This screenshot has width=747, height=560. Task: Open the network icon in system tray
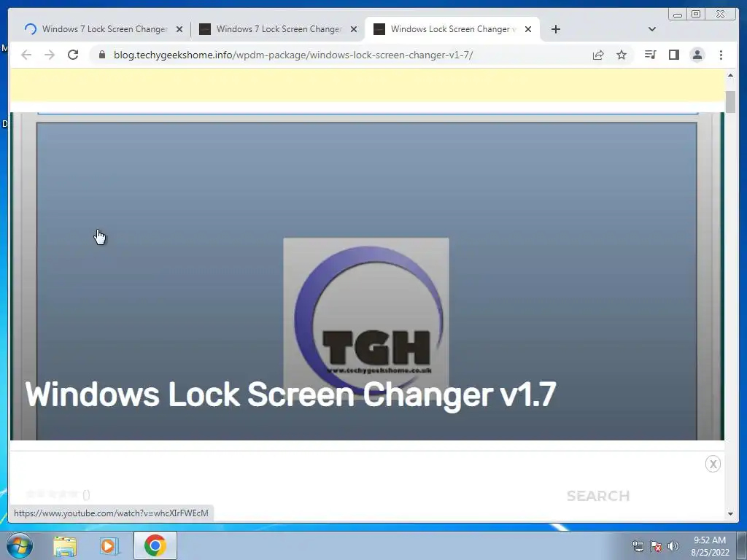pos(638,546)
